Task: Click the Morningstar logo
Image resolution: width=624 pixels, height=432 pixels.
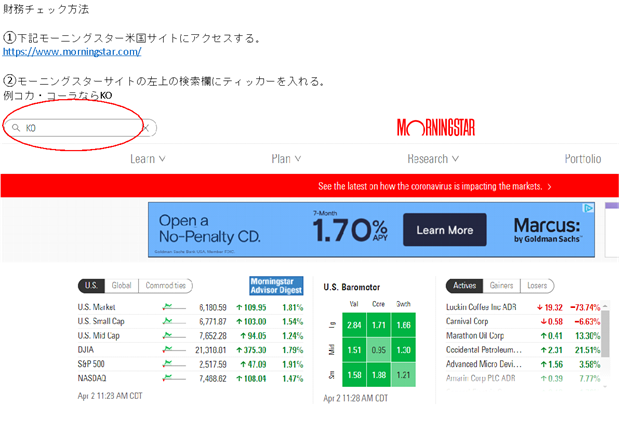Action: pyautogui.click(x=436, y=128)
